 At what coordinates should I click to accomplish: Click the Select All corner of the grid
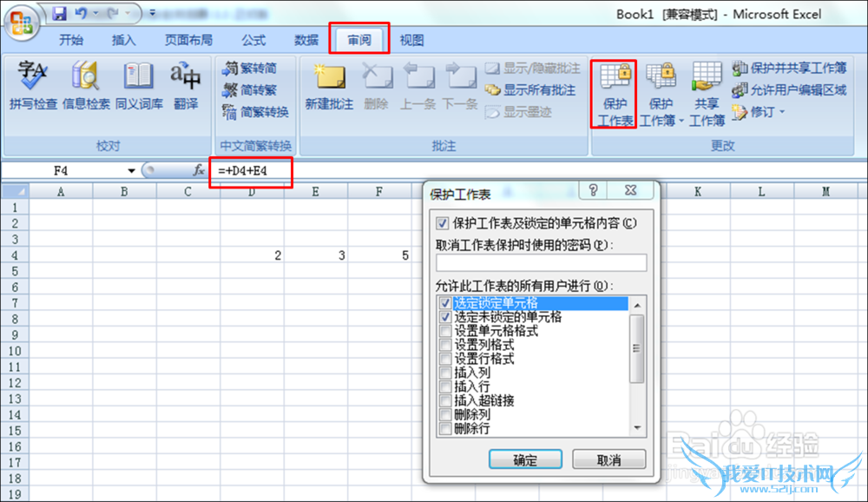pyautogui.click(x=15, y=192)
